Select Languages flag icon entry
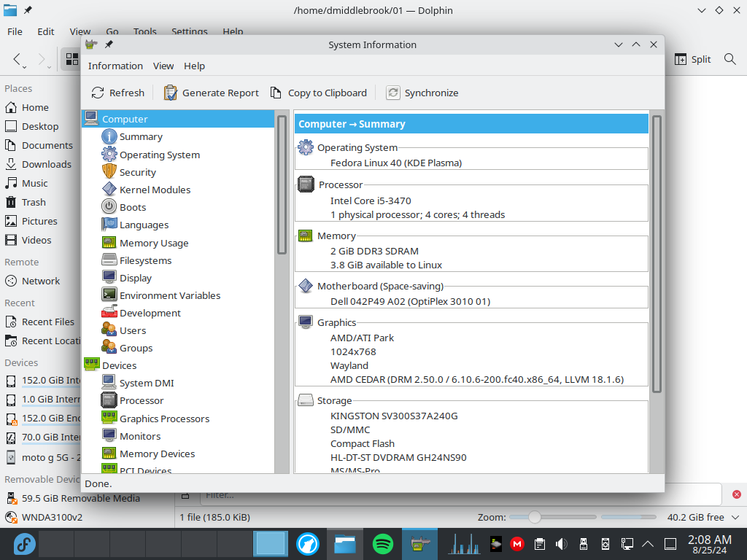This screenshot has width=747, height=560. click(109, 225)
